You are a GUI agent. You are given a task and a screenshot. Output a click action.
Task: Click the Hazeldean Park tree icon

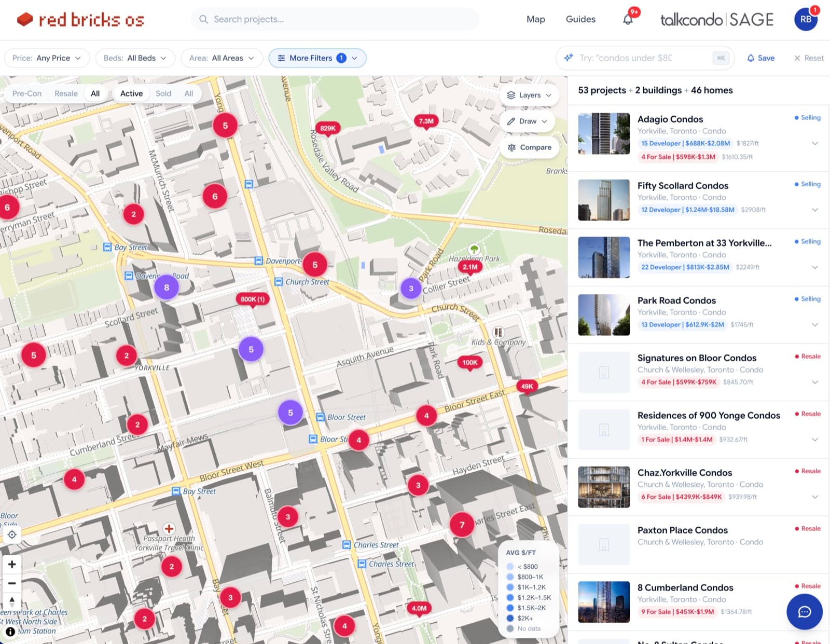(x=474, y=249)
